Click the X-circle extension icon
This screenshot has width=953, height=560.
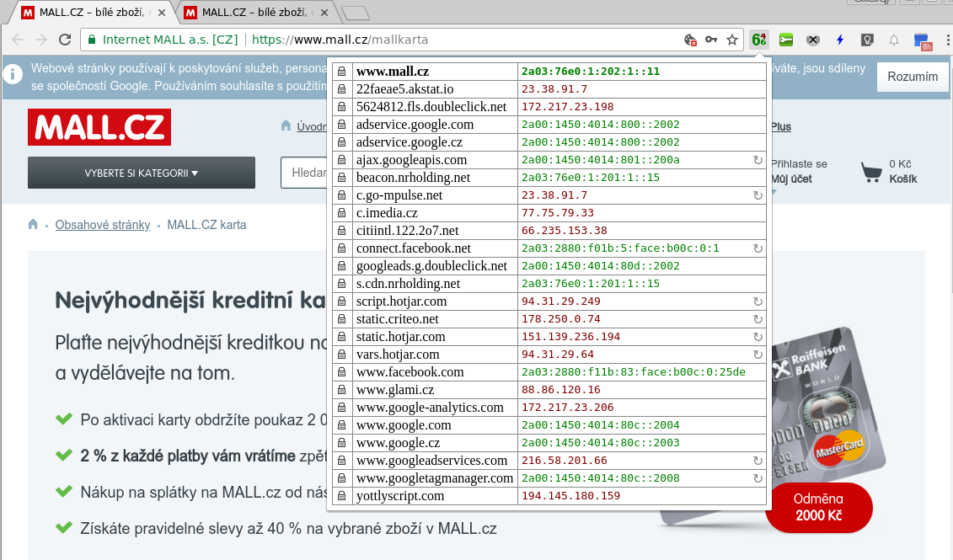click(x=812, y=40)
